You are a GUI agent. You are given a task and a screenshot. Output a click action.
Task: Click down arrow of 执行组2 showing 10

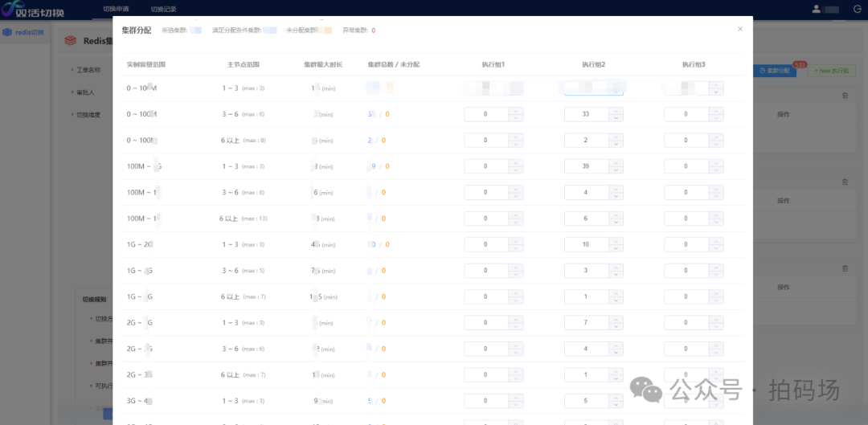click(x=616, y=248)
